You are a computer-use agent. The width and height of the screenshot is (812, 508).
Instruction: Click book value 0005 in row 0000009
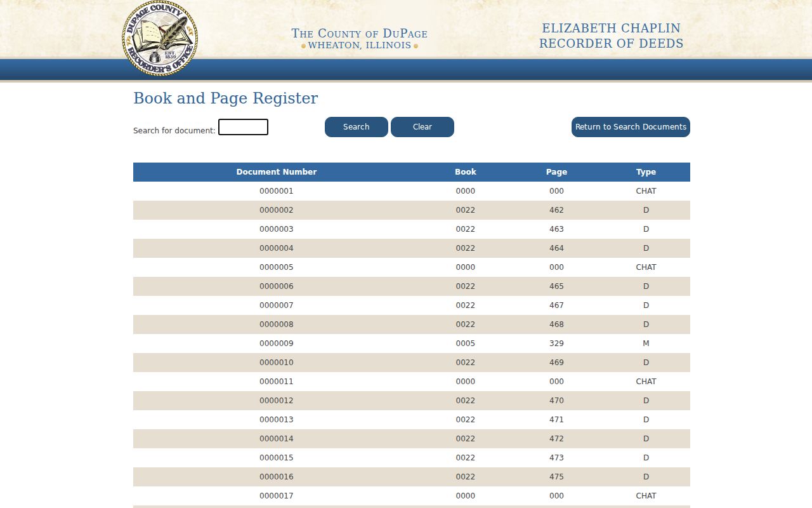click(x=466, y=344)
